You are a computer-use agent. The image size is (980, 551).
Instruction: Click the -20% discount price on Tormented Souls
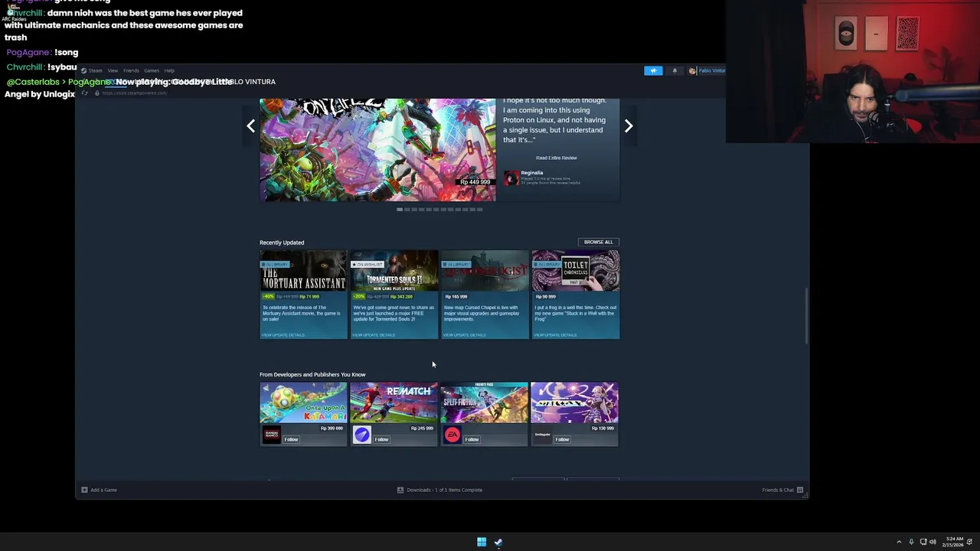pyautogui.click(x=382, y=296)
